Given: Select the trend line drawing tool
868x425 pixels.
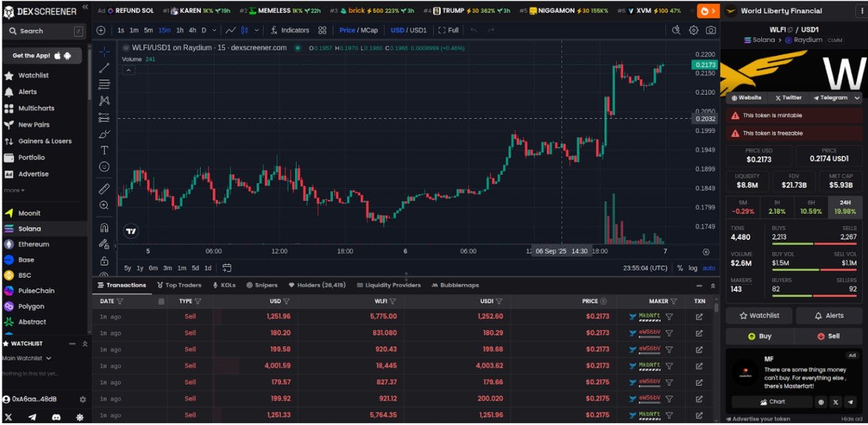Looking at the screenshot, I should click(x=104, y=68).
